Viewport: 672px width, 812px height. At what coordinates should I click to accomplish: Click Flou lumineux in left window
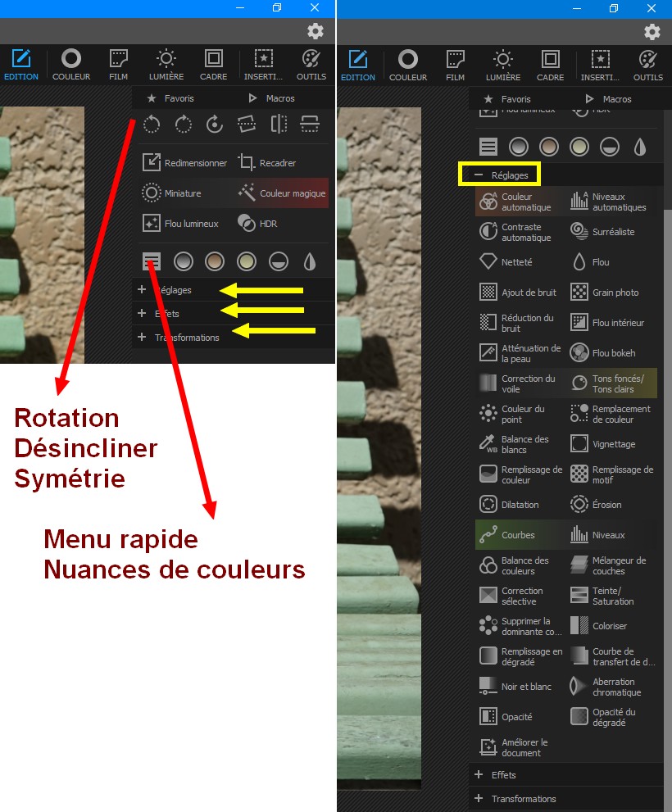pyautogui.click(x=180, y=224)
